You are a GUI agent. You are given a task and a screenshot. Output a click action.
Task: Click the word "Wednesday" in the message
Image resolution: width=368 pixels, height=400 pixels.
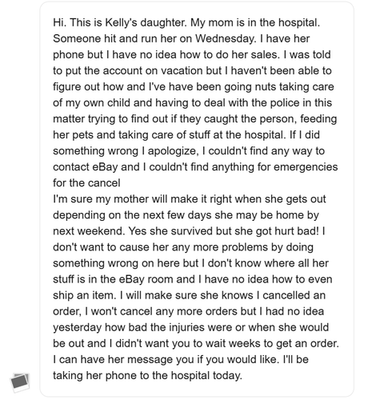[224, 39]
